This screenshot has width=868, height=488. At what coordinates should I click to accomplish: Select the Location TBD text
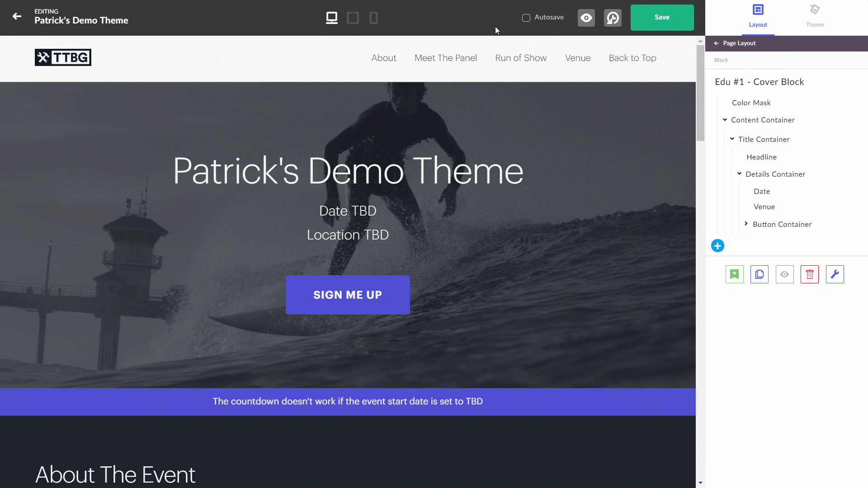pos(348,235)
